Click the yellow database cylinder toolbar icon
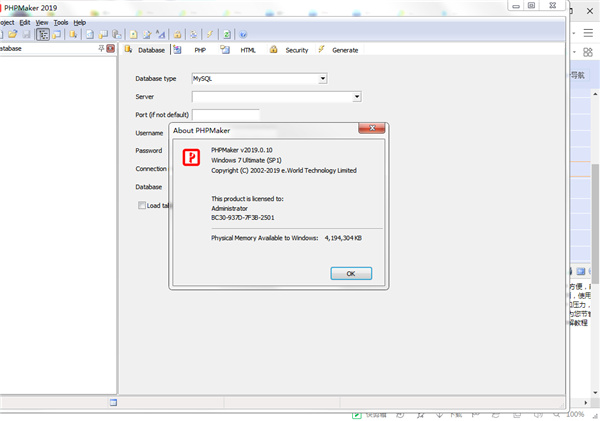The image size is (600, 421). pos(73,34)
